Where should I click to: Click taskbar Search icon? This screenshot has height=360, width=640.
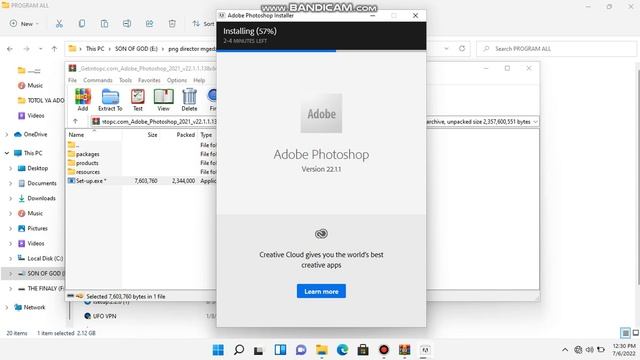(239, 350)
